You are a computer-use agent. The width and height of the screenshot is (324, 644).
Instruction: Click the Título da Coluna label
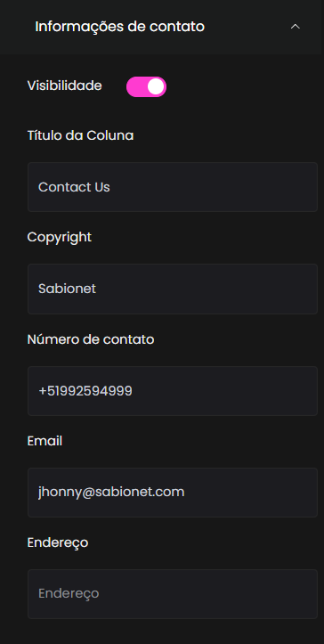pos(80,135)
